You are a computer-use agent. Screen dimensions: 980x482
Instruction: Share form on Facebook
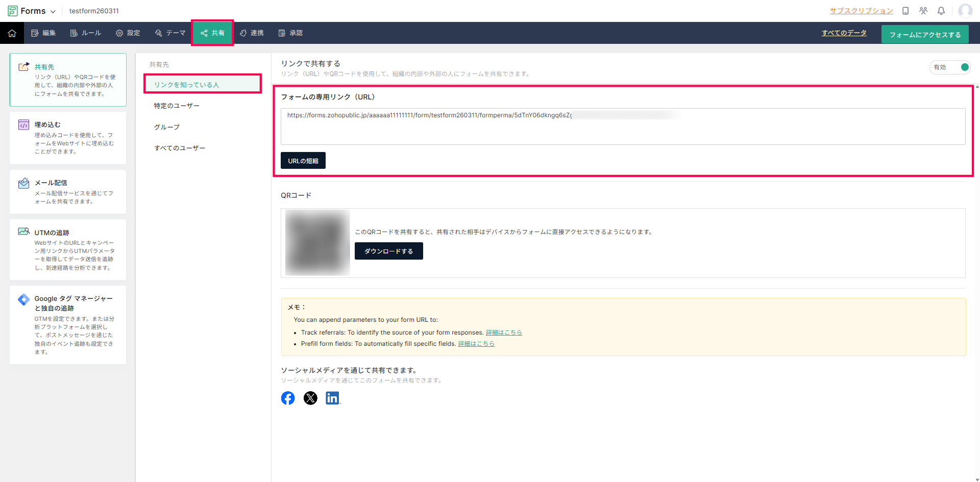[288, 398]
